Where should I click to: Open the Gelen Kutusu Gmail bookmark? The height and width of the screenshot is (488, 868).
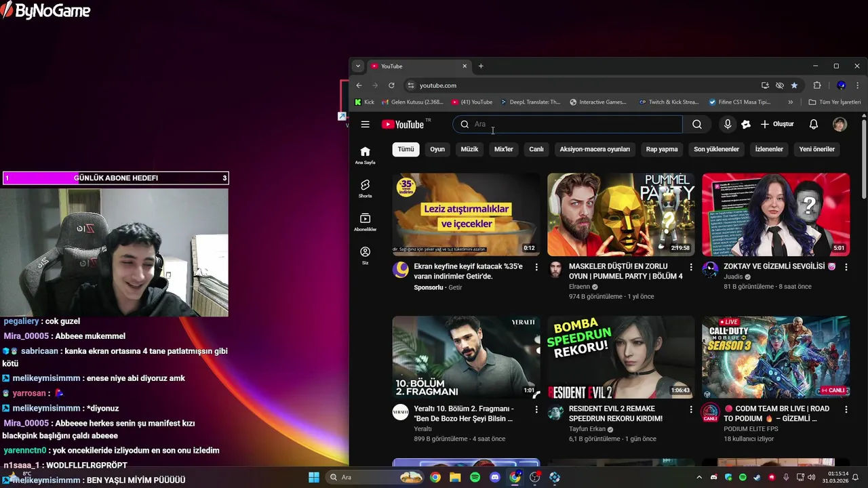[x=412, y=102]
